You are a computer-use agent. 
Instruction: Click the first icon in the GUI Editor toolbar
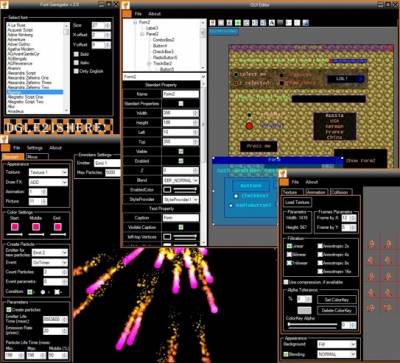212,23
